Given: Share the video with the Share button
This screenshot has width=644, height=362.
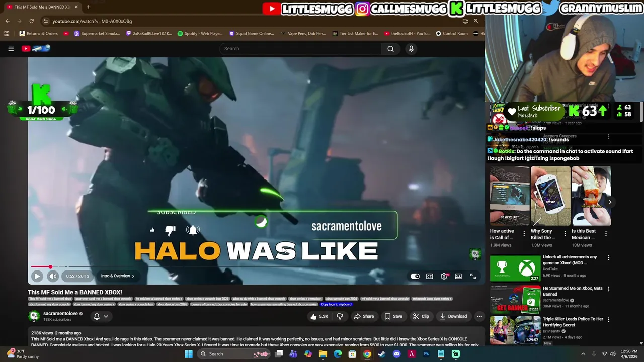Looking at the screenshot, I should pos(364,316).
